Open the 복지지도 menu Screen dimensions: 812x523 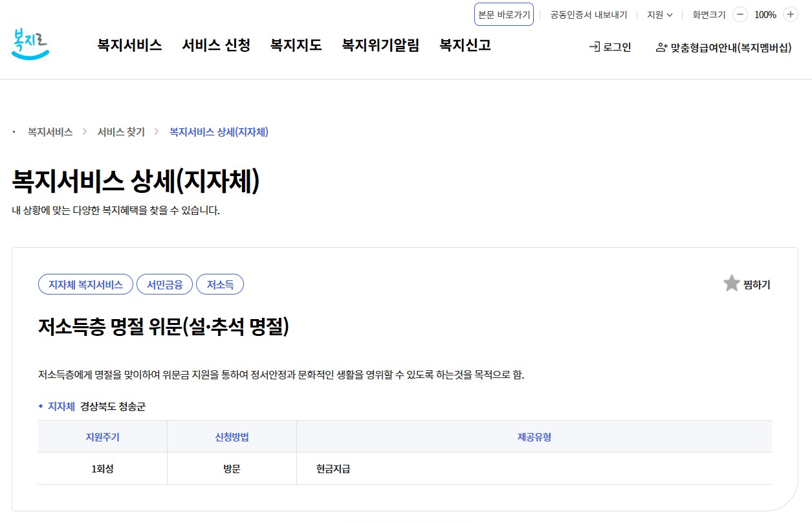coord(295,45)
